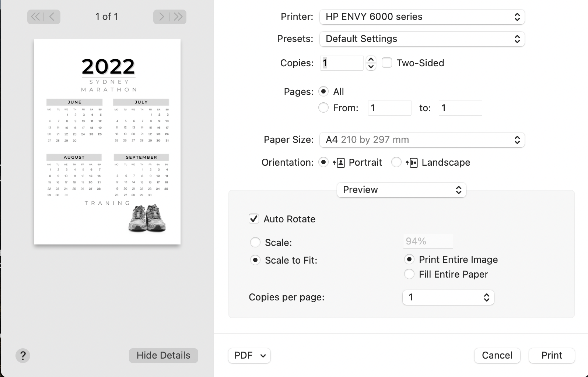Go to the previous preview page
This screenshot has width=588, height=377.
pos(52,17)
